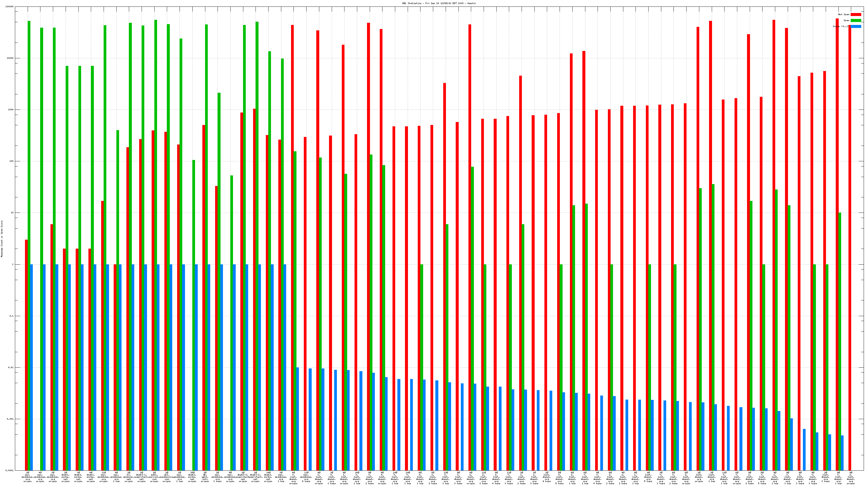Click the '2@ db.wpbl.info origin' x-axis label
The height and width of the screenshot is (488, 868).
[x=205, y=477]
